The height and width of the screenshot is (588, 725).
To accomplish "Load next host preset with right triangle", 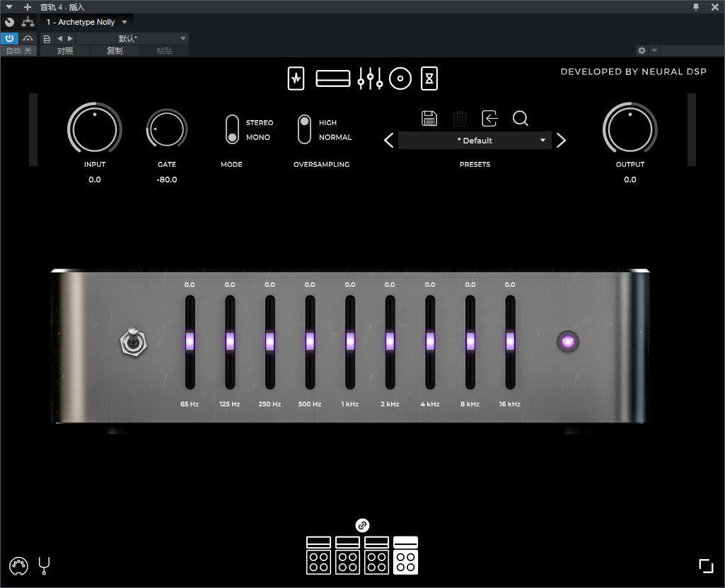I will click(x=70, y=38).
